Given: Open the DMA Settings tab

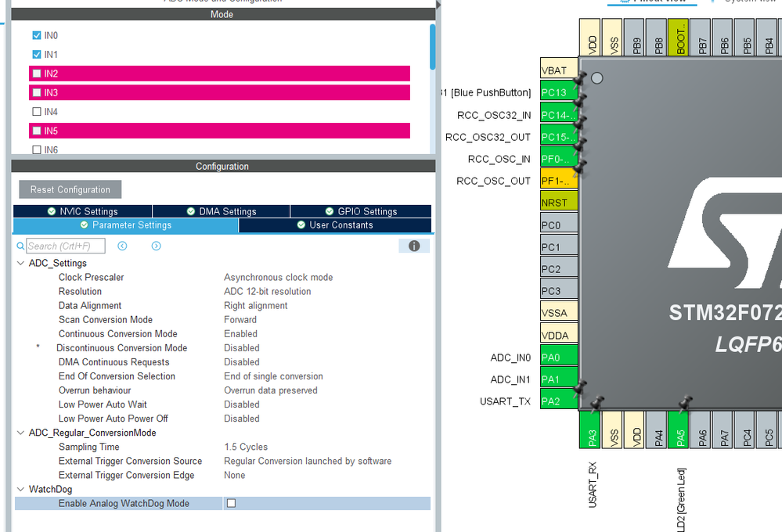Looking at the screenshot, I should 222,211.
